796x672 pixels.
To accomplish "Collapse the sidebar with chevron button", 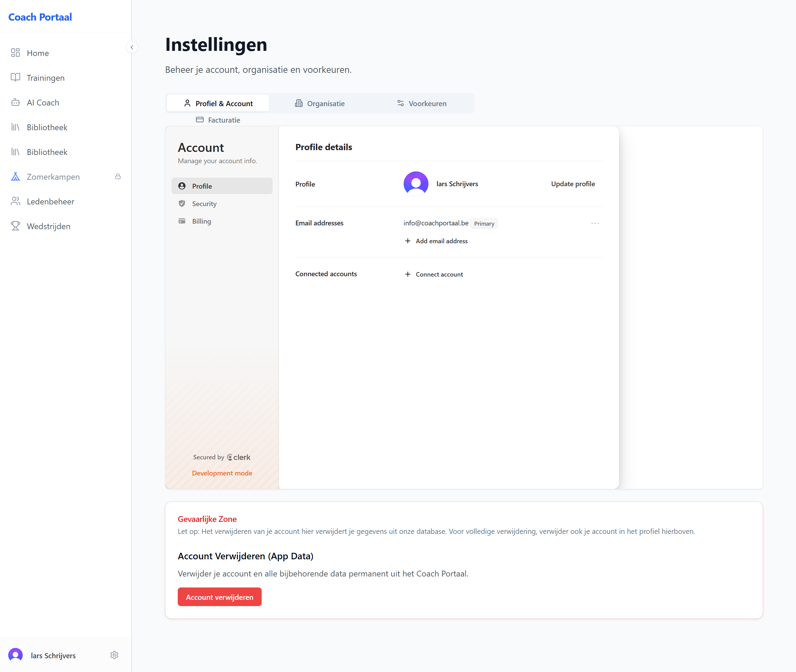I will click(132, 47).
